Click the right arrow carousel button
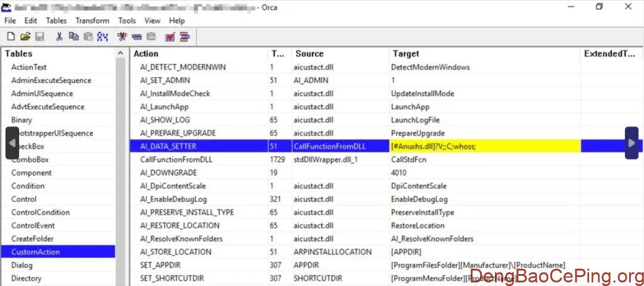This screenshot has width=644, height=286. click(631, 143)
